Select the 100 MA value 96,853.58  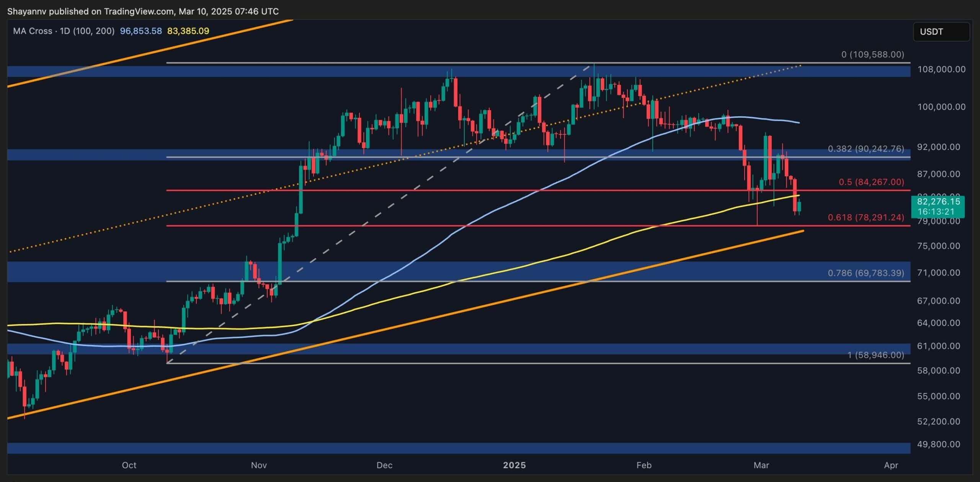141,31
